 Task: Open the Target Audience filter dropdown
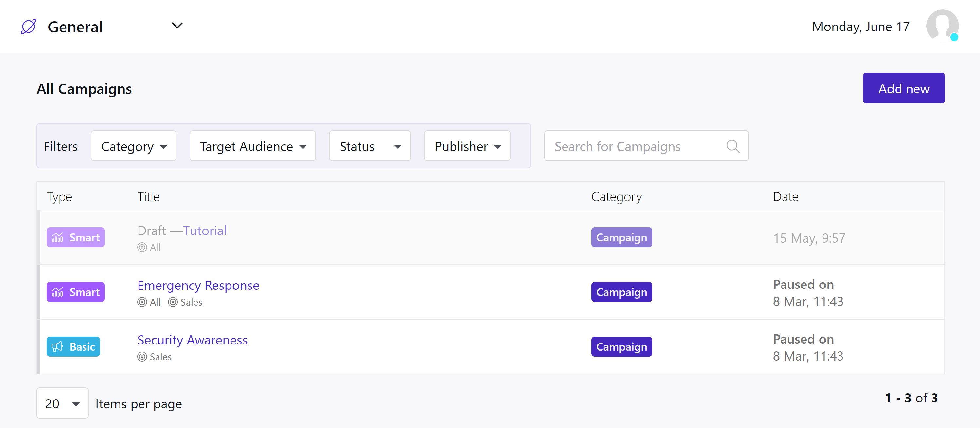[252, 146]
